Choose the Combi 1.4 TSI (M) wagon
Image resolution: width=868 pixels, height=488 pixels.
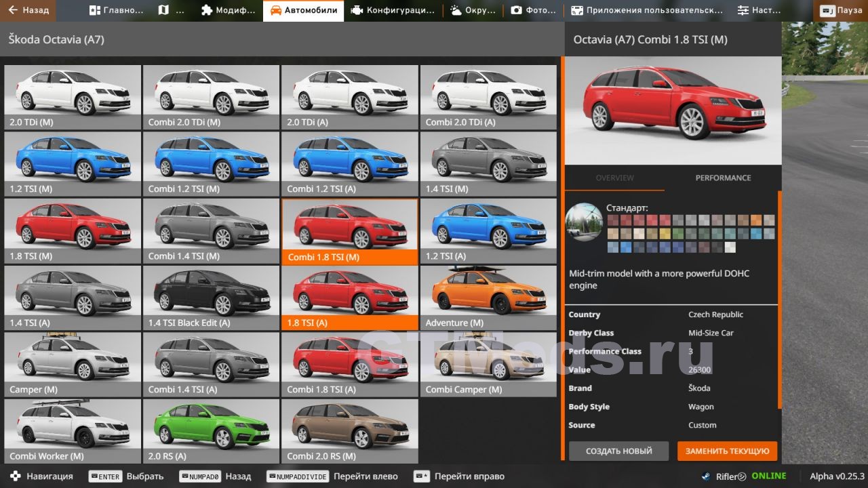[211, 230]
